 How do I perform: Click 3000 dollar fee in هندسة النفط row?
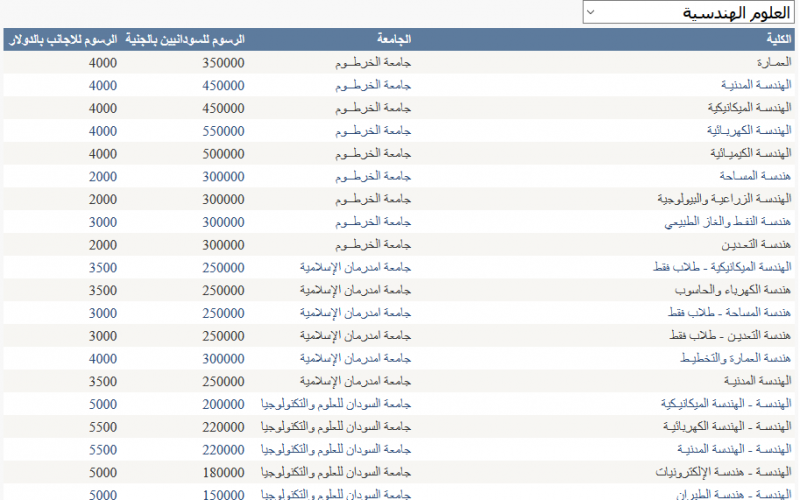pos(103,222)
